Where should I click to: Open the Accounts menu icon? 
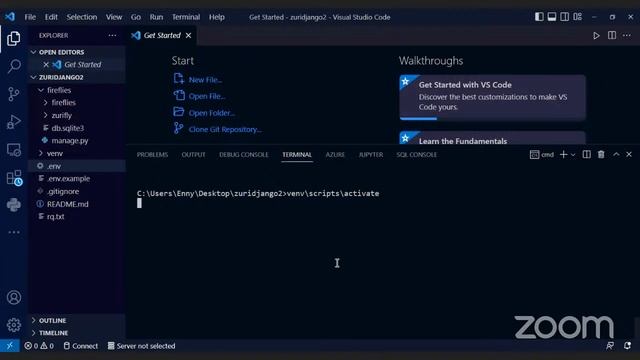pyautogui.click(x=14, y=297)
